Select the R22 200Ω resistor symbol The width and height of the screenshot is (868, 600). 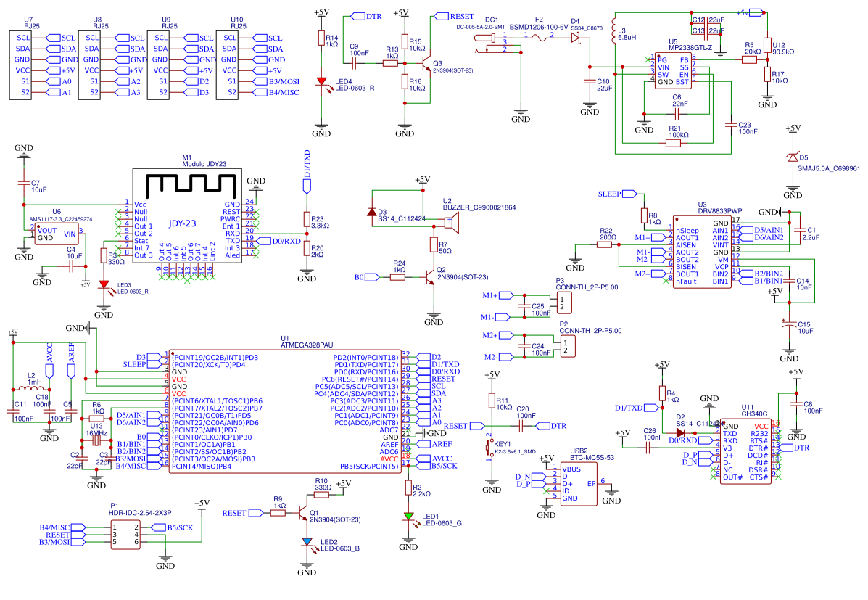tap(604, 244)
